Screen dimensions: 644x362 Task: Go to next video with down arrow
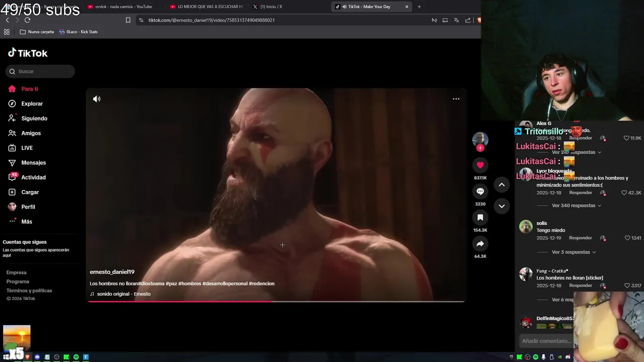pyautogui.click(x=502, y=206)
